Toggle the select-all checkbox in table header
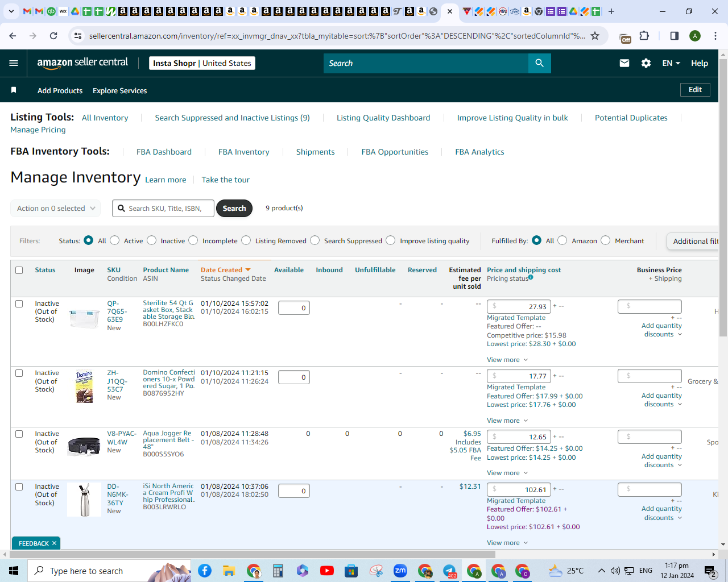728x582 pixels. click(x=19, y=270)
